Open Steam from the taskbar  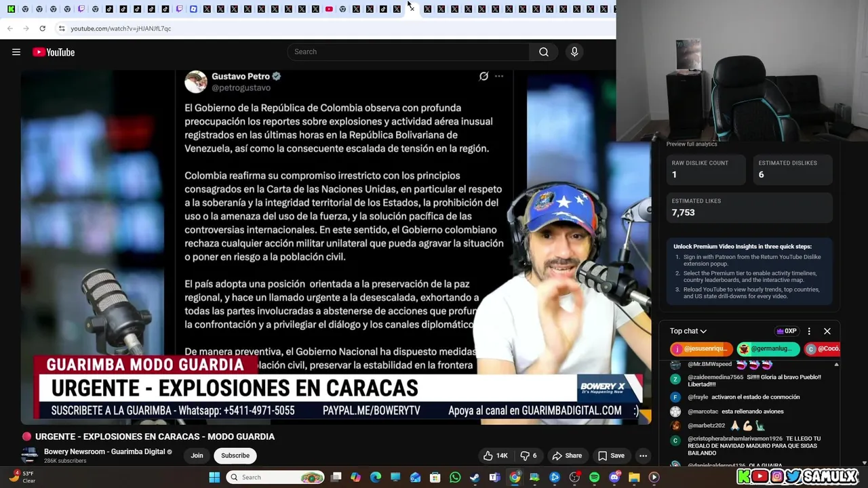pos(475,477)
